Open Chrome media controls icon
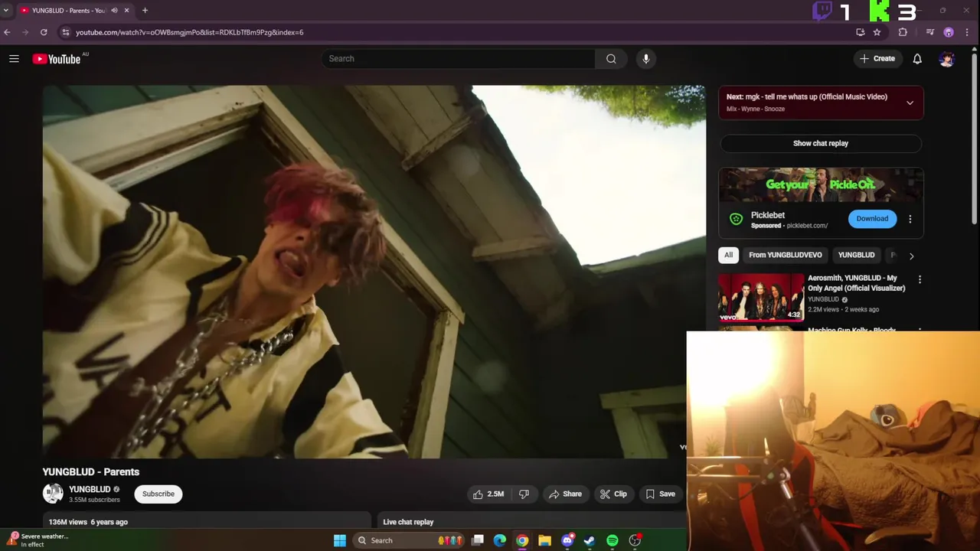The height and width of the screenshot is (551, 980). (930, 32)
